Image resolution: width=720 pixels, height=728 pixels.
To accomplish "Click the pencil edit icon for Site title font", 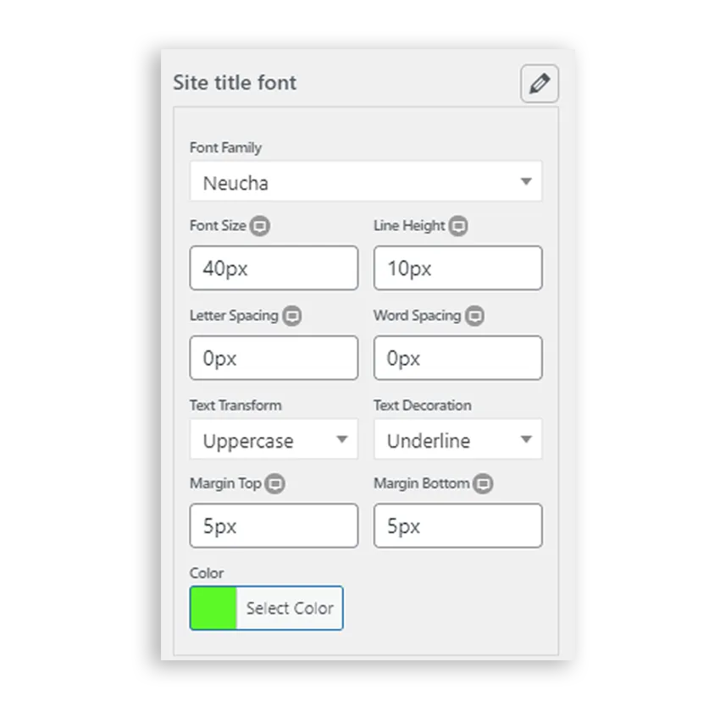I will (x=540, y=84).
